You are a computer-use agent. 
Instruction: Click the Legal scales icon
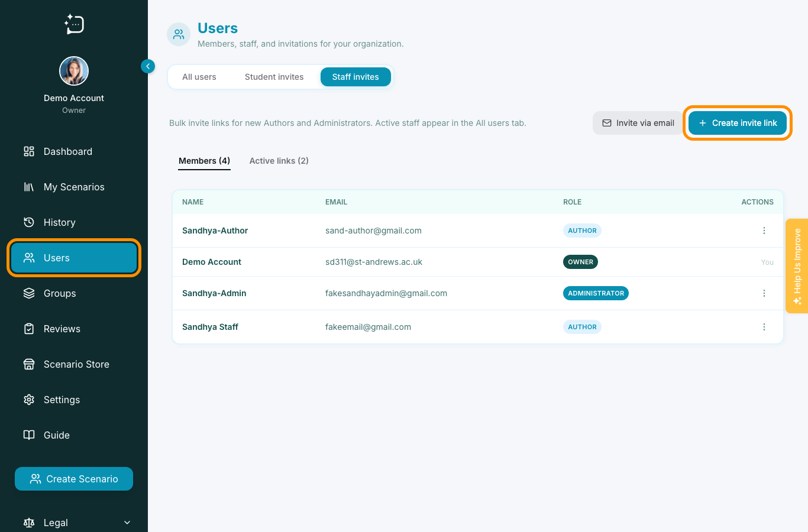pyautogui.click(x=29, y=523)
